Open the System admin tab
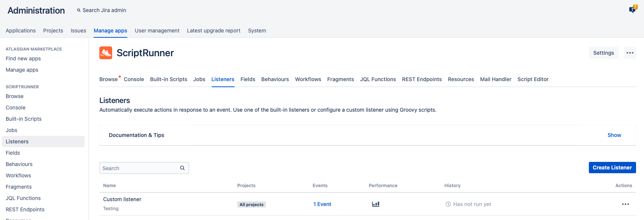This screenshot has height=220, width=644. click(x=257, y=31)
